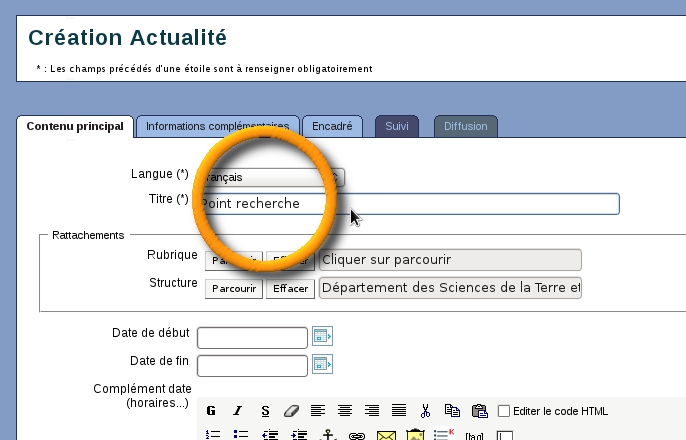Click Parcourir button for Structure

tap(234, 289)
